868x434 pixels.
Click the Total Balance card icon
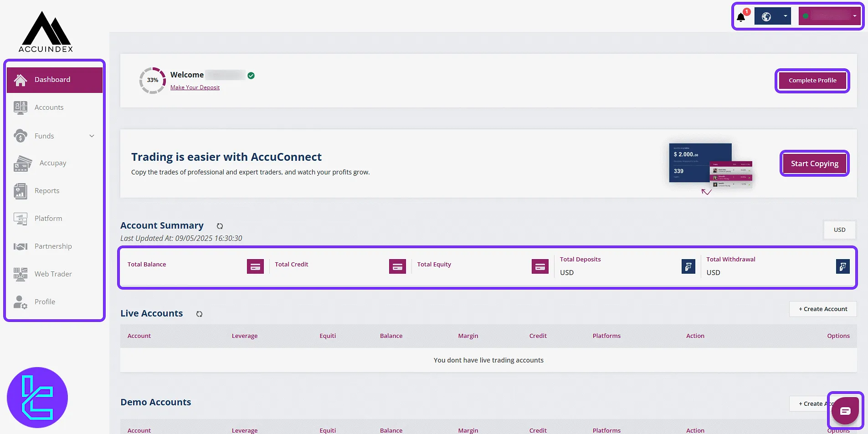click(255, 266)
